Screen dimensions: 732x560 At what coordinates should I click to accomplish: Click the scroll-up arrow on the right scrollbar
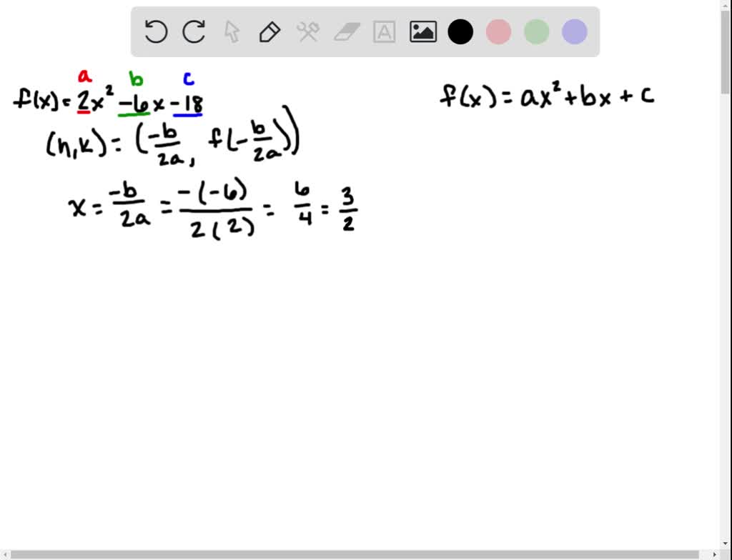726,6
